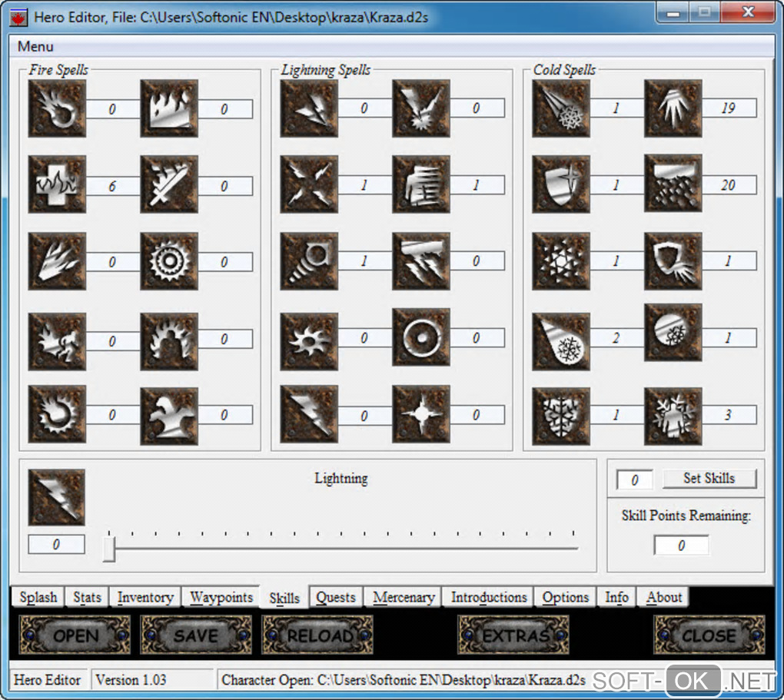
Task: Click the Glacial Spike value field showing 19
Action: [729, 108]
